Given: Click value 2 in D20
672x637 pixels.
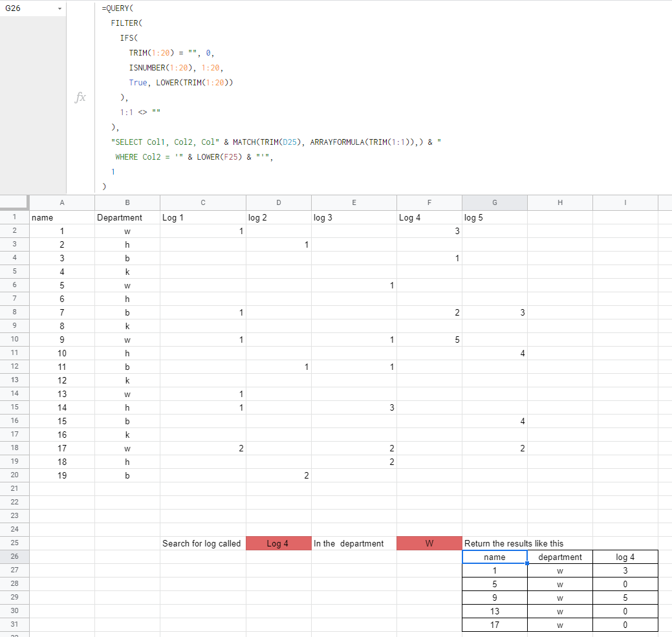Looking at the screenshot, I should click(279, 475).
